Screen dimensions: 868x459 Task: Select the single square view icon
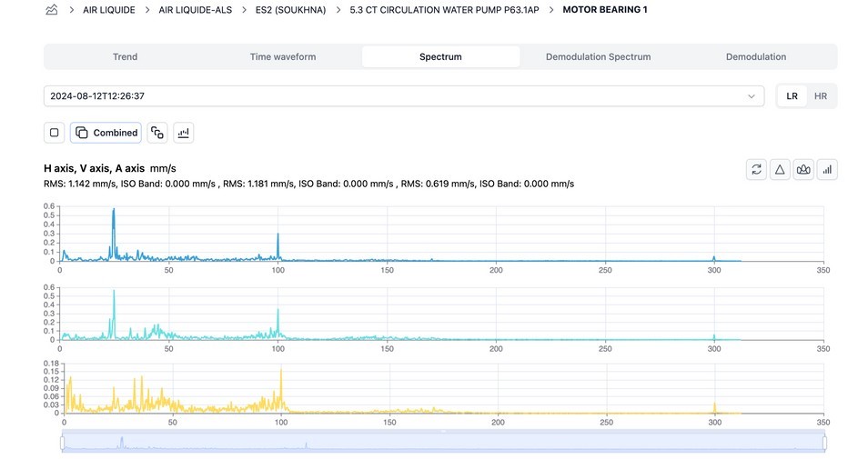(x=55, y=133)
